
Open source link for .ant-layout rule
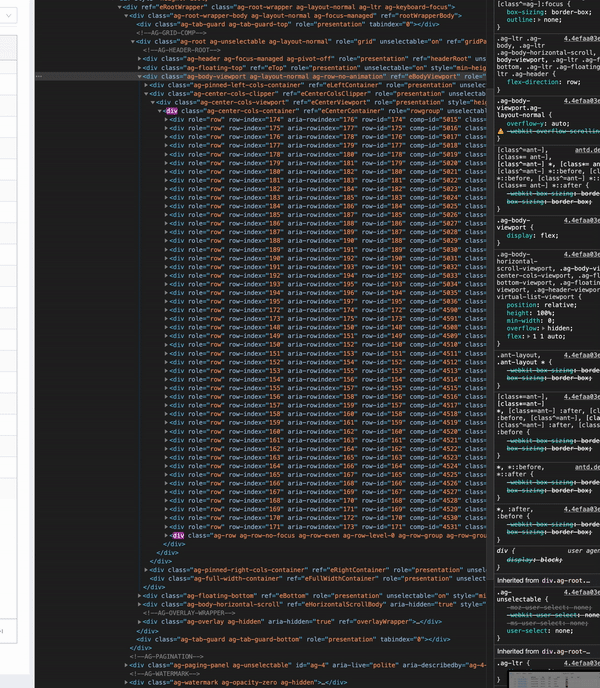point(582,355)
